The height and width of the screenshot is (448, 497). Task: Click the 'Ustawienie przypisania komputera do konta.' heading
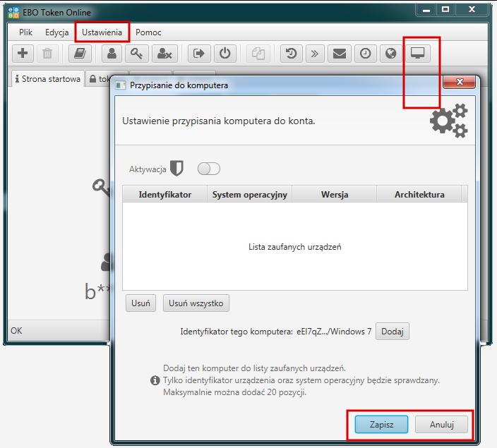pos(219,121)
